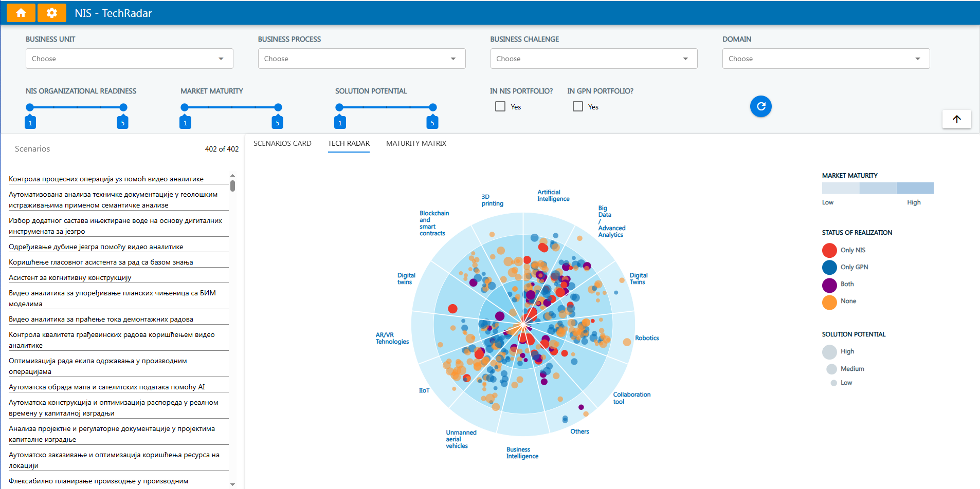Open the Business Process dropdown
This screenshot has width=980, height=489.
[x=362, y=59]
